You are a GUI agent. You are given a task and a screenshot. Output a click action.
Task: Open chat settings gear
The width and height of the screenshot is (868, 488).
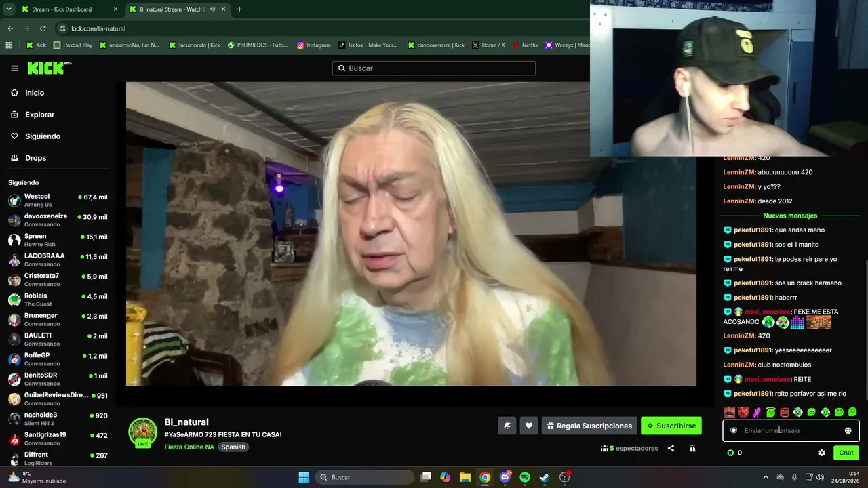click(x=822, y=453)
